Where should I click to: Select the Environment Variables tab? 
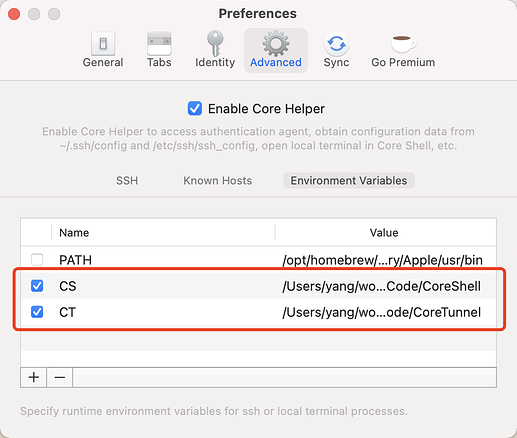tap(349, 180)
